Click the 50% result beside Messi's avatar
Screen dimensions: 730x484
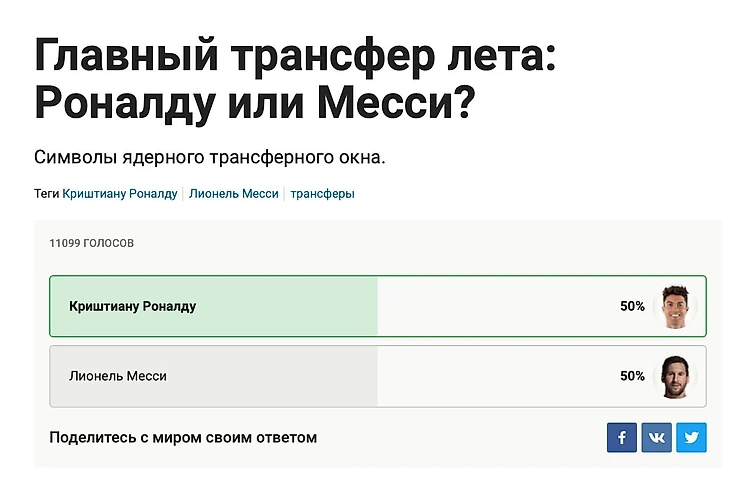(x=632, y=376)
